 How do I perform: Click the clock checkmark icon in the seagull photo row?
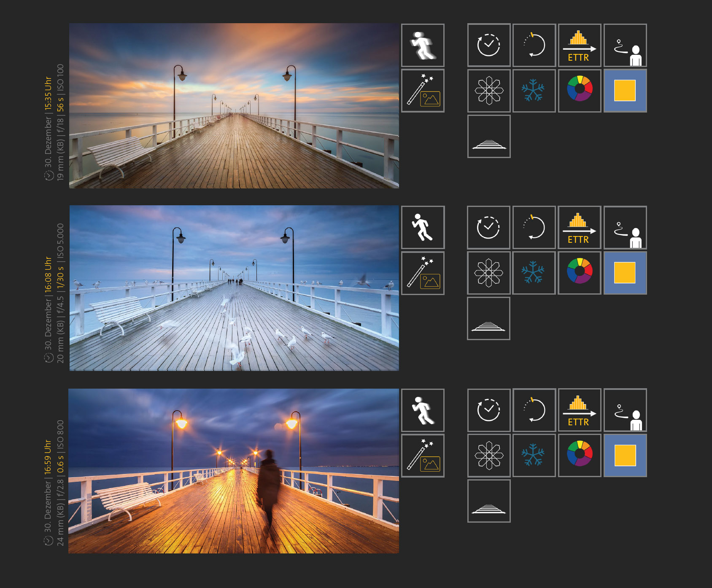488,227
